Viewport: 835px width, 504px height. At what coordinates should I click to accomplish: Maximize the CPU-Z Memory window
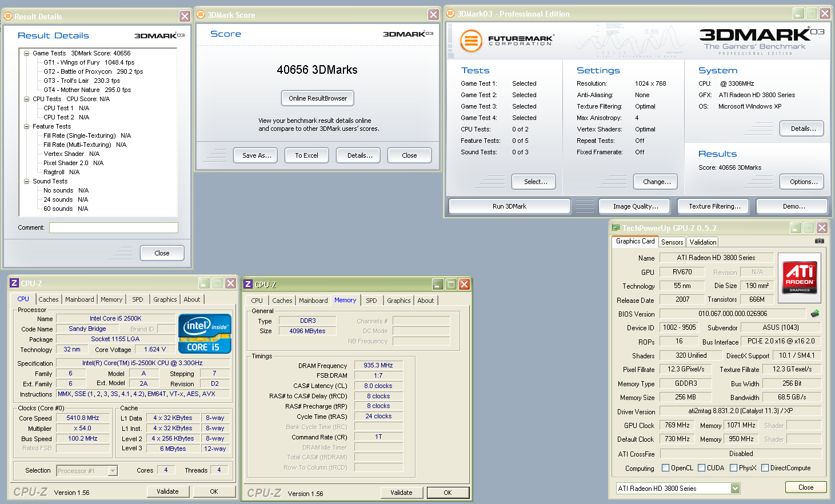(451, 284)
